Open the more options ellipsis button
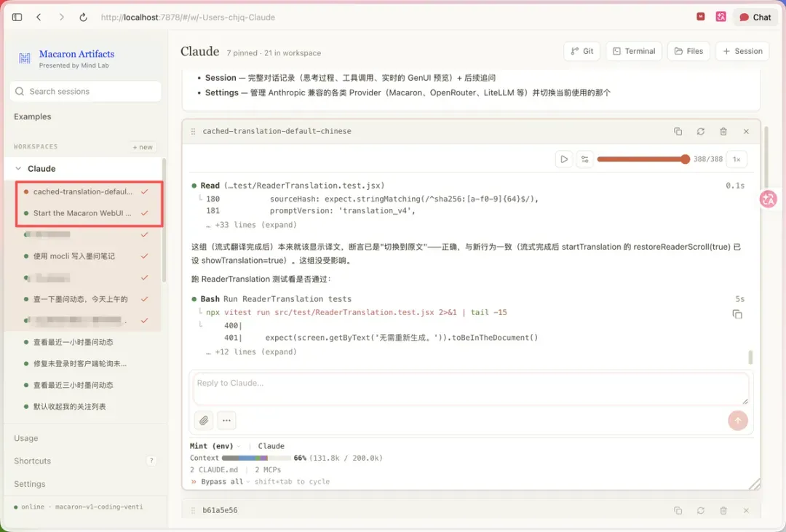Screen dimensions: 786x532 pos(226,420)
